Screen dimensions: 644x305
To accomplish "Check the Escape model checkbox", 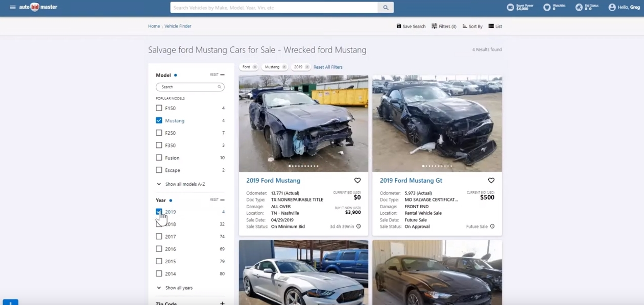I will pyautogui.click(x=159, y=170).
